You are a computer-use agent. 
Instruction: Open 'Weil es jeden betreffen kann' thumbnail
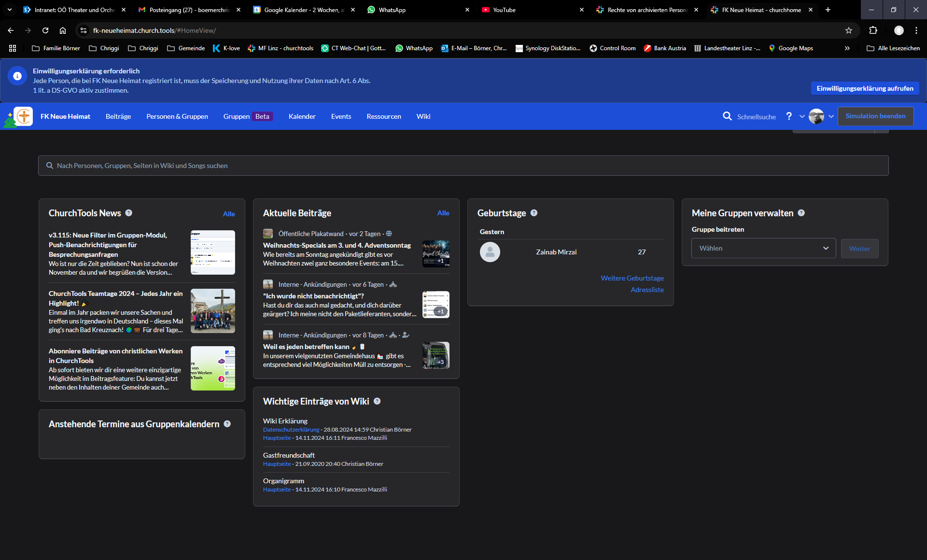click(436, 355)
